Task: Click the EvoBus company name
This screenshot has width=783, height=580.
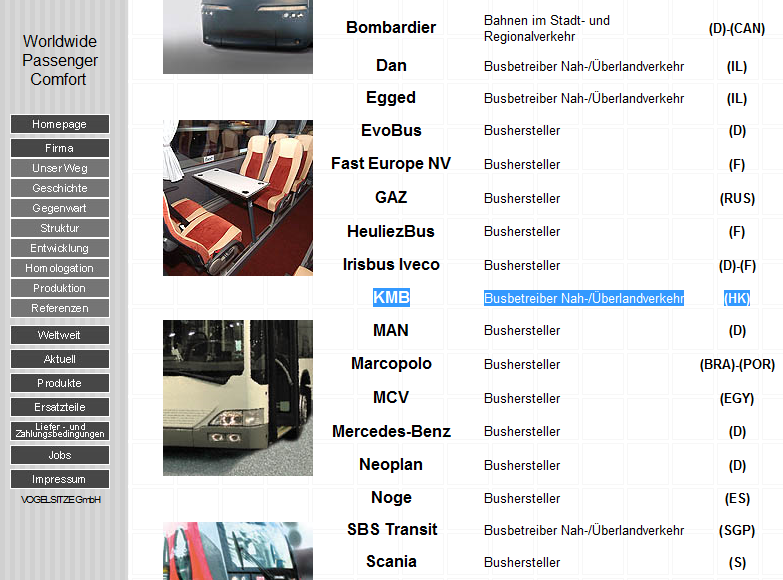Action: click(391, 130)
